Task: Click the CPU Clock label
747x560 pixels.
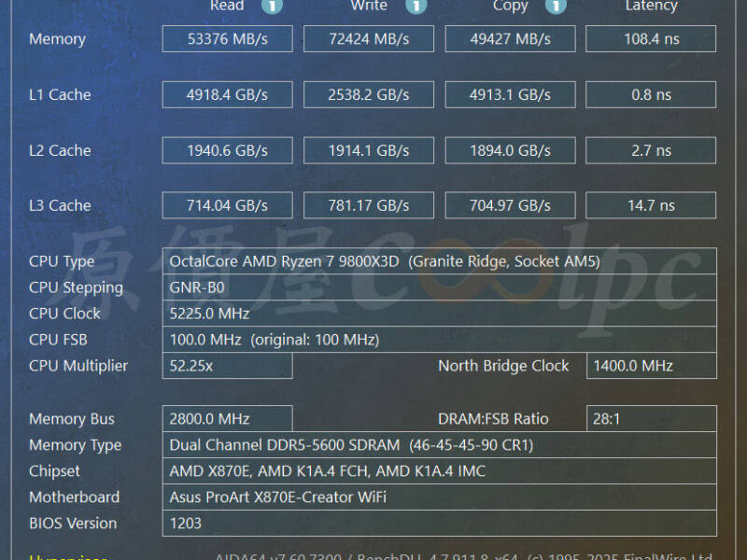Action: tap(64, 314)
